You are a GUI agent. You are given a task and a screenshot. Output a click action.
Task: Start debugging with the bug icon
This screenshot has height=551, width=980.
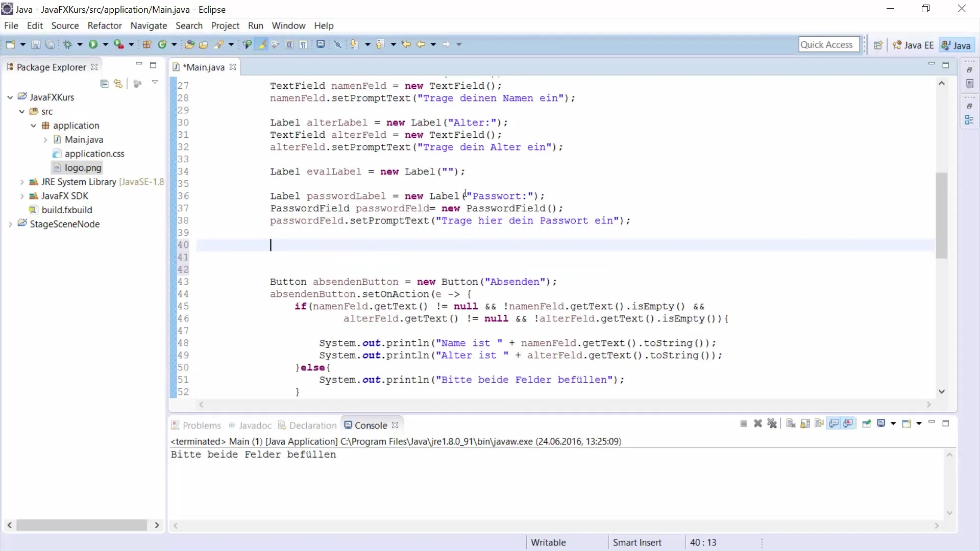[67, 44]
